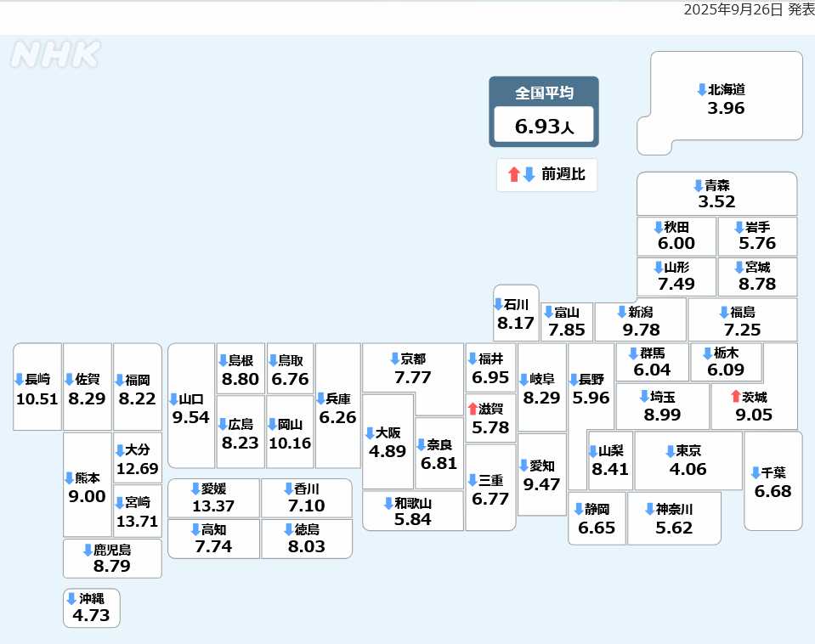Select the 宮崎 prefecture tile showing 13.71
The width and height of the screenshot is (815, 644).
pos(138,511)
